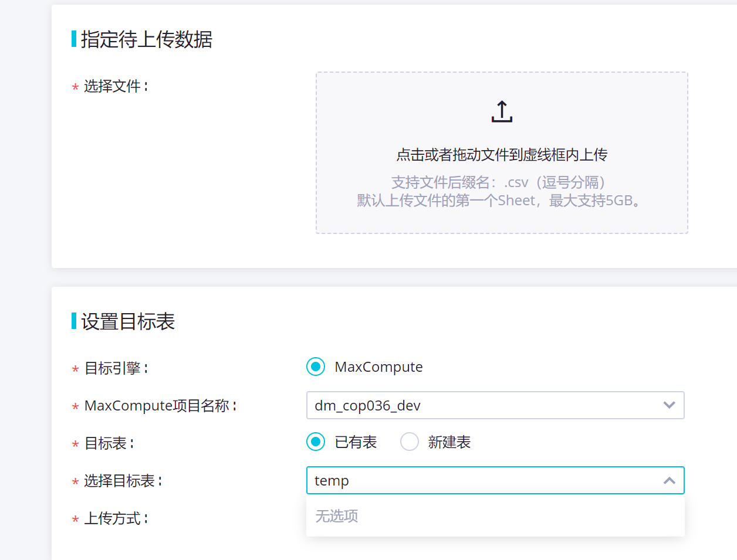
Task: Click the 指定待上传数据 section heading
Action: click(147, 39)
